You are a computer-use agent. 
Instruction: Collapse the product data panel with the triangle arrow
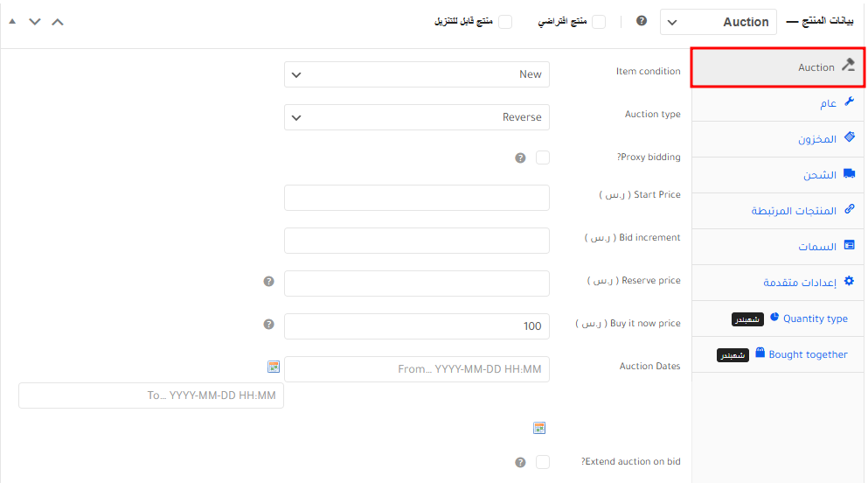tap(12, 21)
